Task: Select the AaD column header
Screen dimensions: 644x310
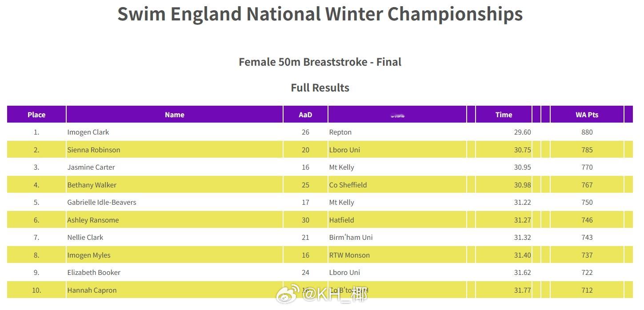Action: coord(305,115)
